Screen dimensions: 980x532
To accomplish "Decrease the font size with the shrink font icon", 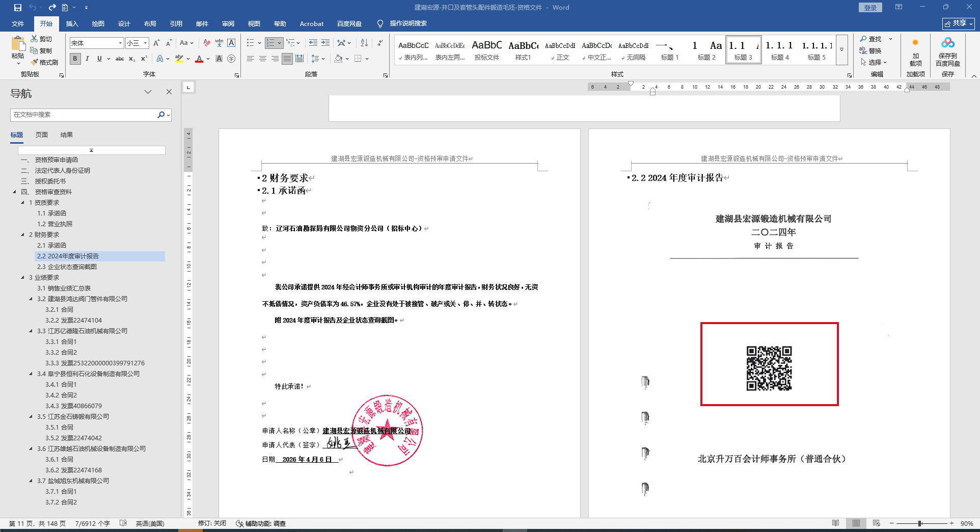I will (169, 43).
